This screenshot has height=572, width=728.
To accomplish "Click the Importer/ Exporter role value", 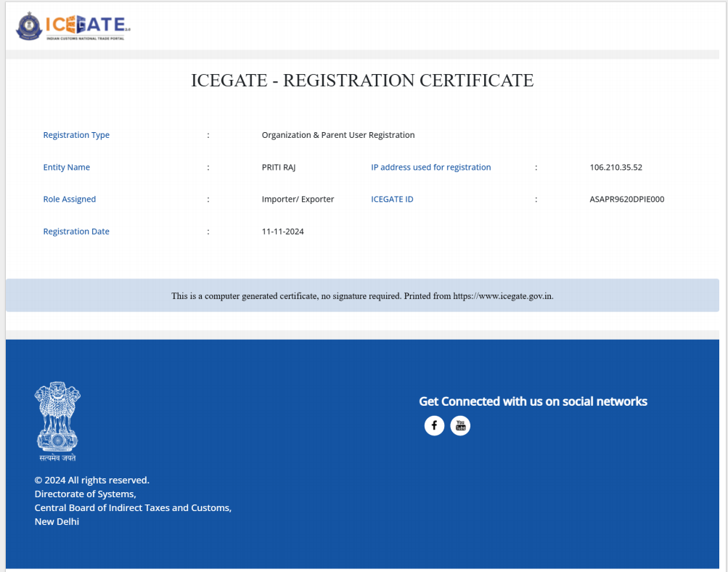I will click(298, 199).
